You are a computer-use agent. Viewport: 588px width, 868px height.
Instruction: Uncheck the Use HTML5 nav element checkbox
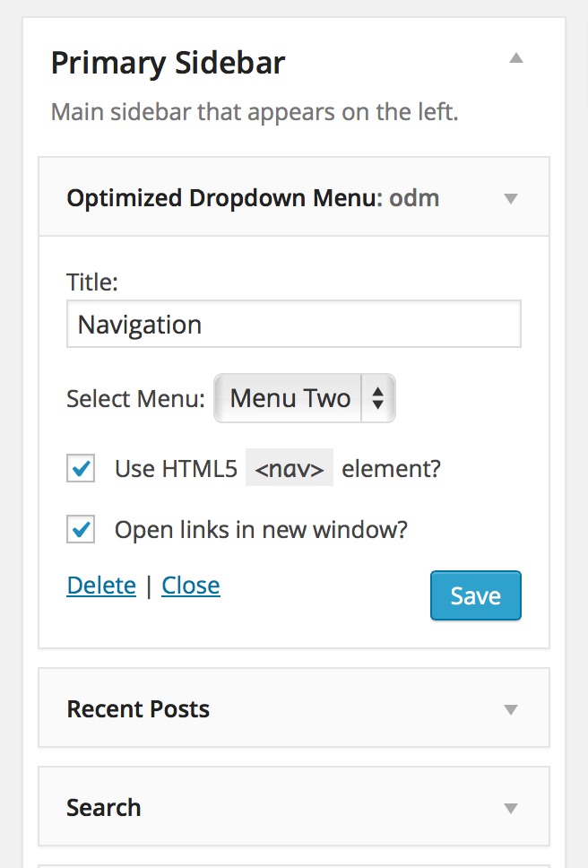[81, 468]
